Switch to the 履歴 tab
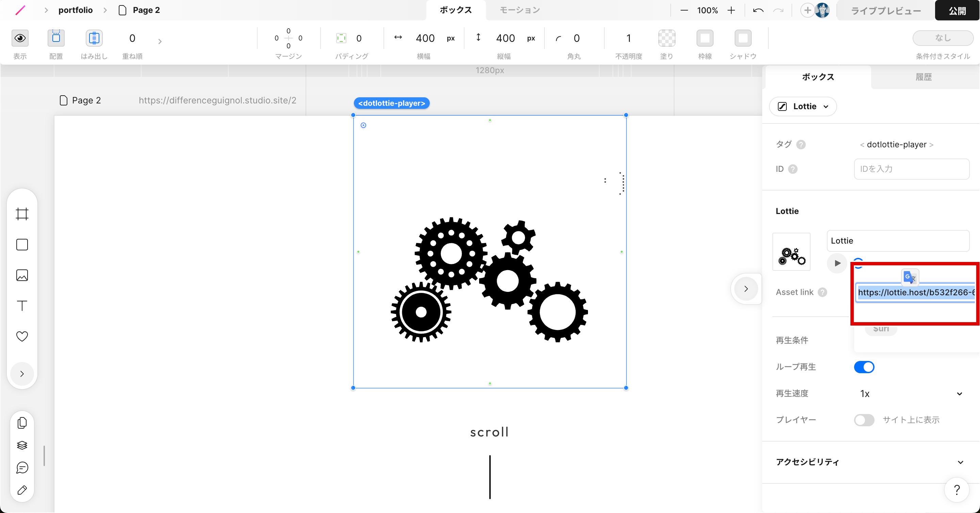Viewport: 980px width, 513px height. [923, 77]
